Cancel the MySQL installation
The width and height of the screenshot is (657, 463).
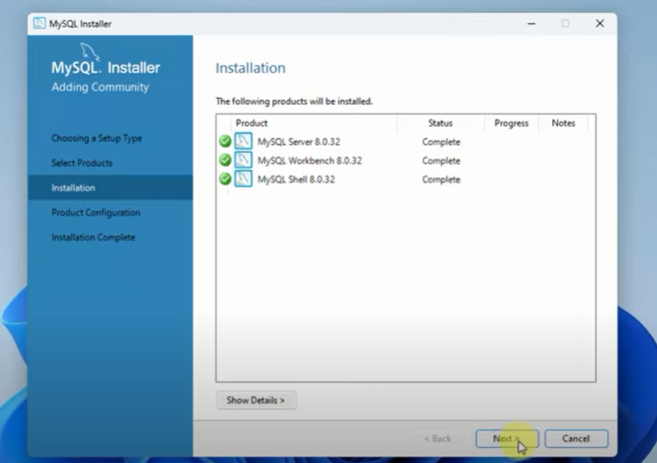pyautogui.click(x=576, y=439)
